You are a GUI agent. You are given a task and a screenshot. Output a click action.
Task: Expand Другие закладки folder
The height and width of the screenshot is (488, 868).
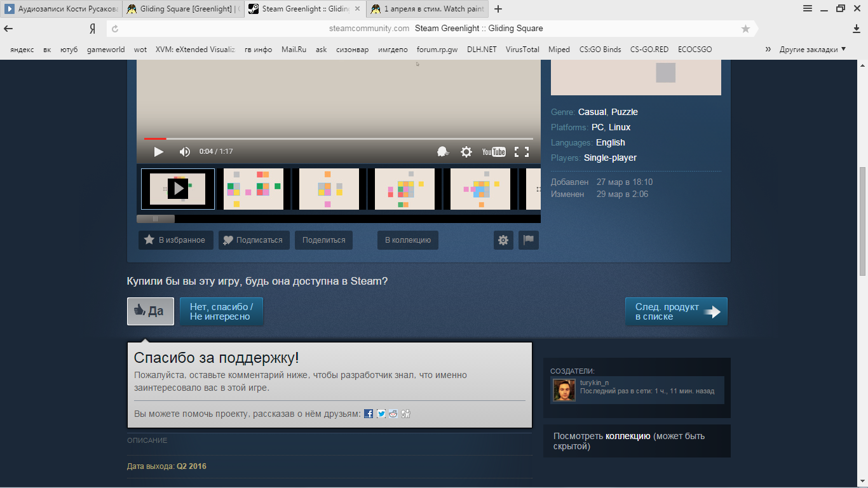[813, 49]
